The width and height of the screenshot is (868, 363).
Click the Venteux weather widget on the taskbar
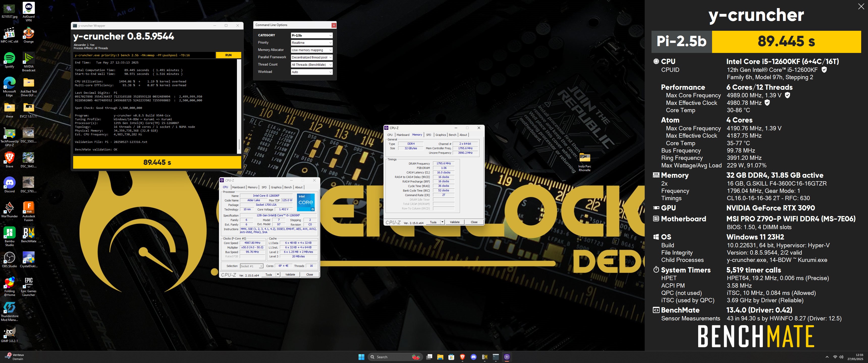14,357
